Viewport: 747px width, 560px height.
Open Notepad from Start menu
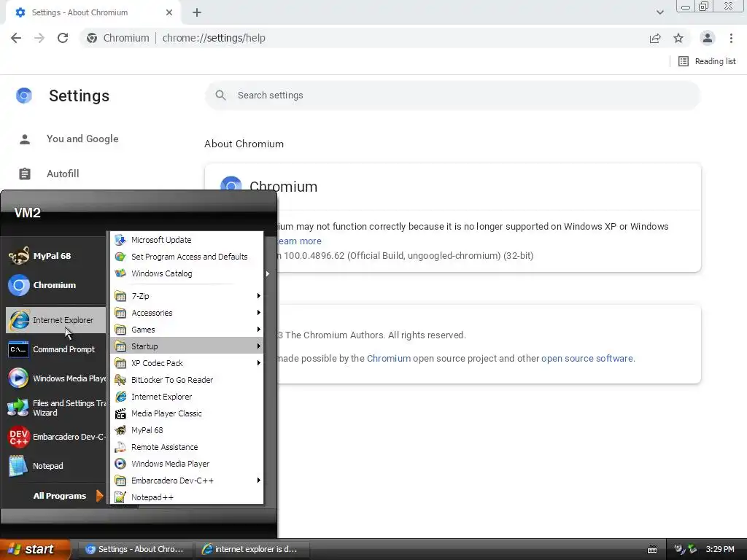[x=55, y=466]
